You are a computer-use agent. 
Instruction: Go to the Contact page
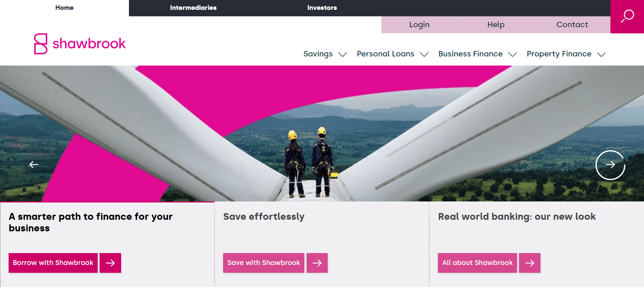pos(572,25)
